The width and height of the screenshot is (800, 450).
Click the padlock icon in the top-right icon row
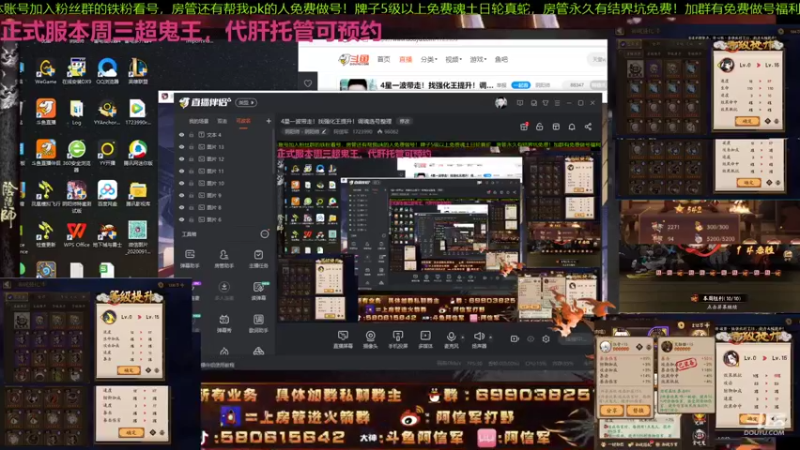539,127
